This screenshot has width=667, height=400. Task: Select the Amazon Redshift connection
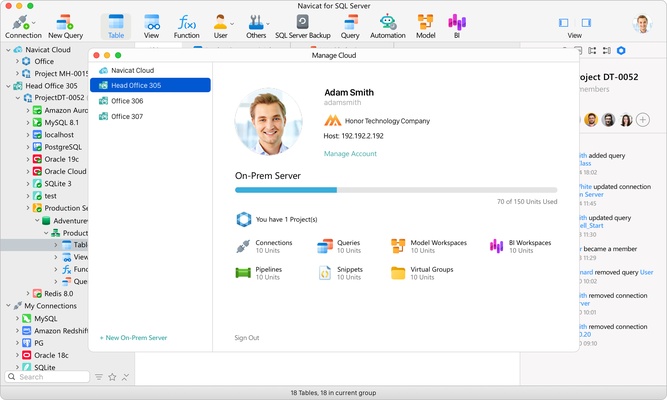coord(60,331)
